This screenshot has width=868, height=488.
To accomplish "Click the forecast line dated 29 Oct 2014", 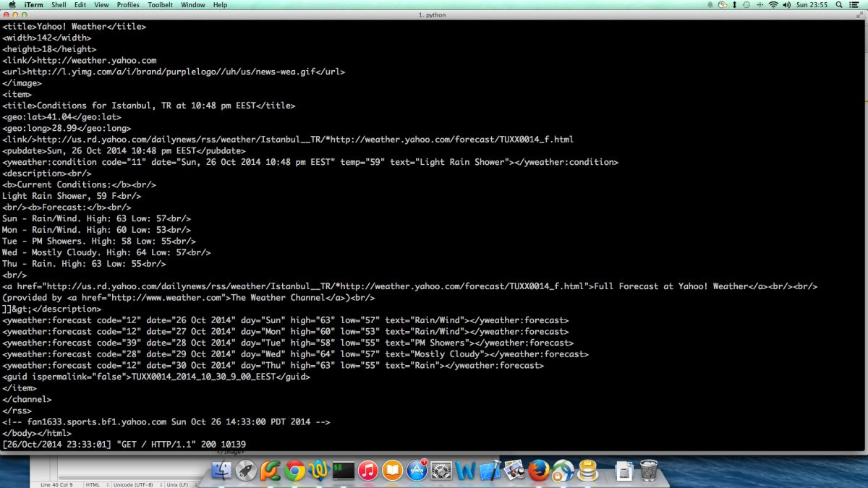I will pos(295,354).
